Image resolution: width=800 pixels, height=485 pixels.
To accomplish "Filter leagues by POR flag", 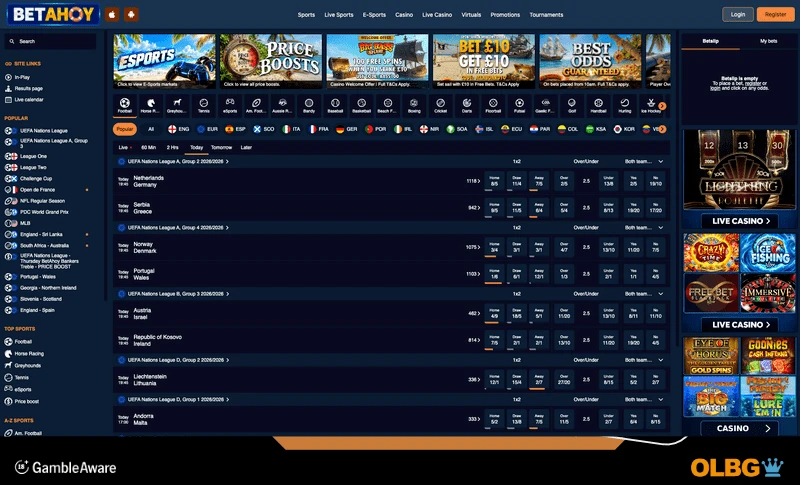I will [x=376, y=129].
